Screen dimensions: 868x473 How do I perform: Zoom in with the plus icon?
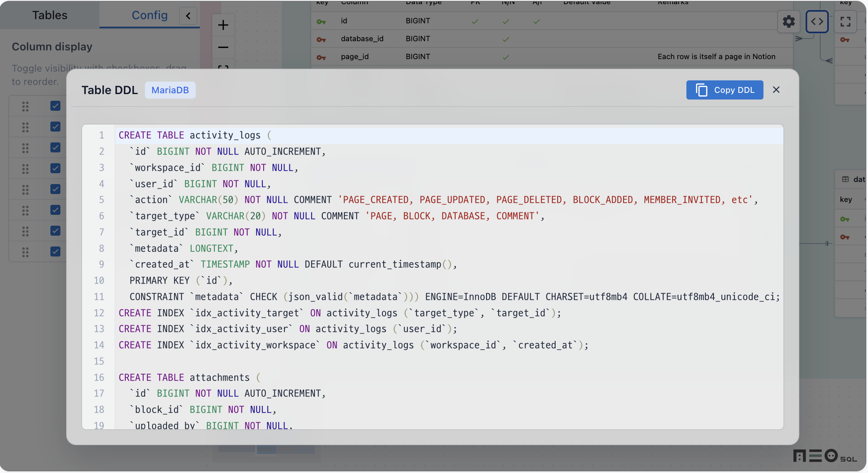tap(223, 25)
